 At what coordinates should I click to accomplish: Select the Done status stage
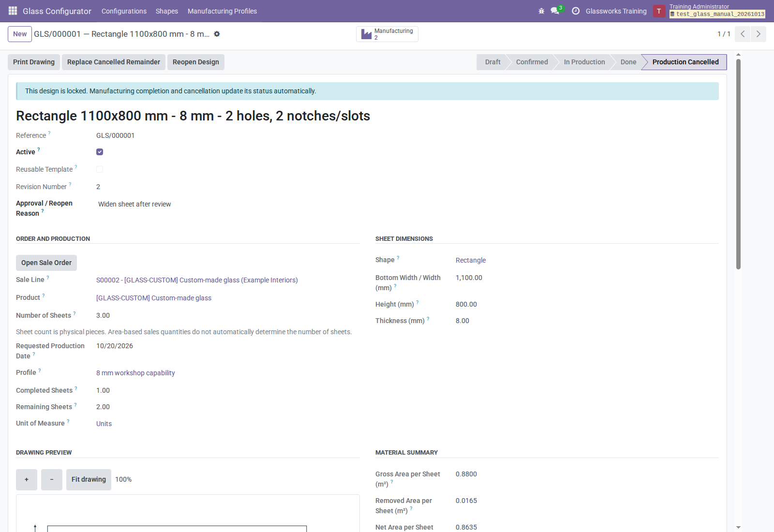(628, 62)
